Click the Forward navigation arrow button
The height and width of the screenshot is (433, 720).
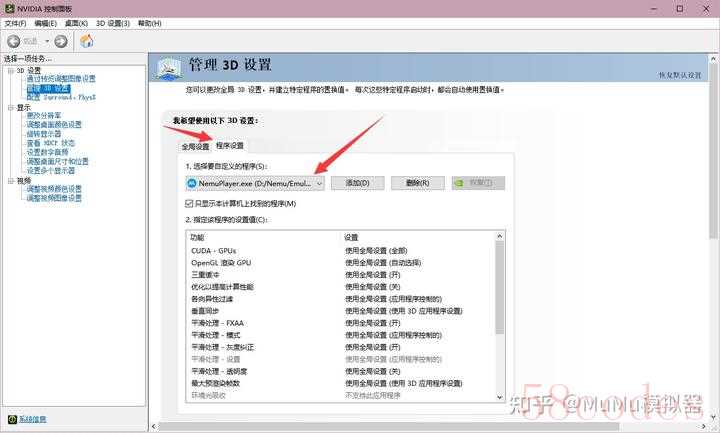61,41
